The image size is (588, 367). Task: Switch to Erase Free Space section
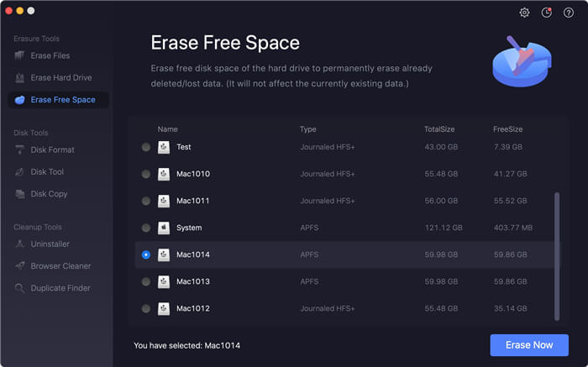click(x=59, y=100)
